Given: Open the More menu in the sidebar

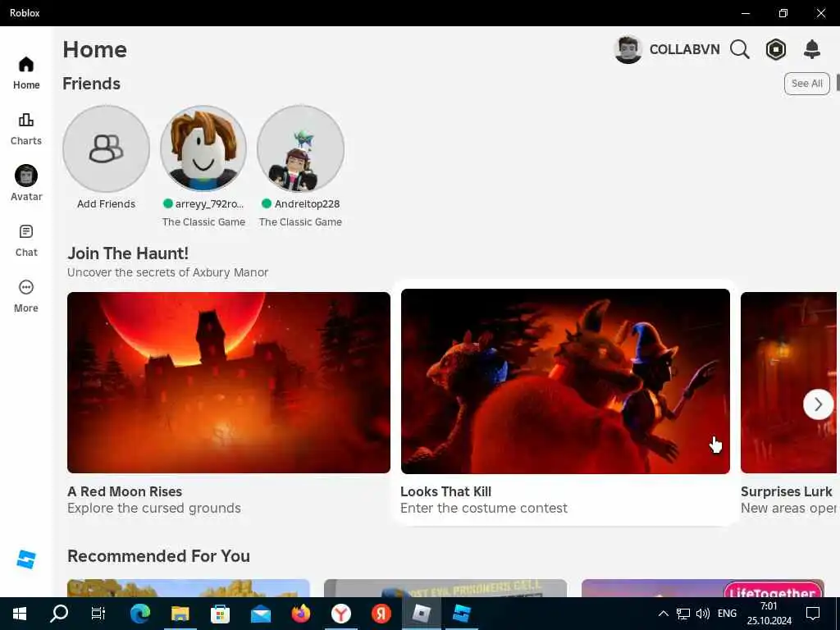Looking at the screenshot, I should (26, 296).
